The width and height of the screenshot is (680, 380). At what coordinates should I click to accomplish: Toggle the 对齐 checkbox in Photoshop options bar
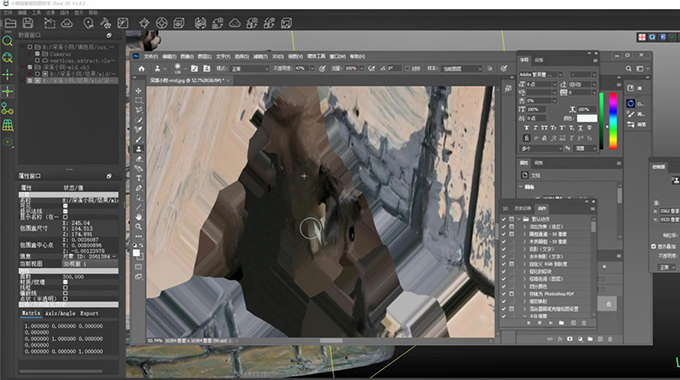[x=407, y=69]
